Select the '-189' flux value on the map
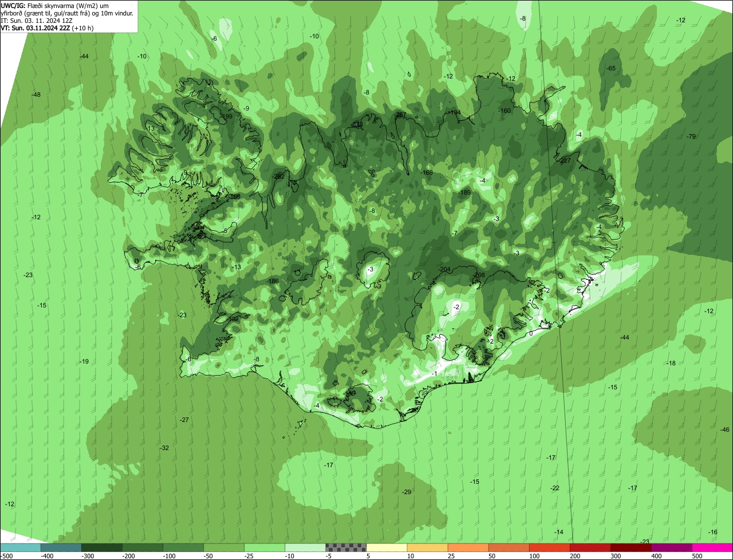 coord(464,192)
